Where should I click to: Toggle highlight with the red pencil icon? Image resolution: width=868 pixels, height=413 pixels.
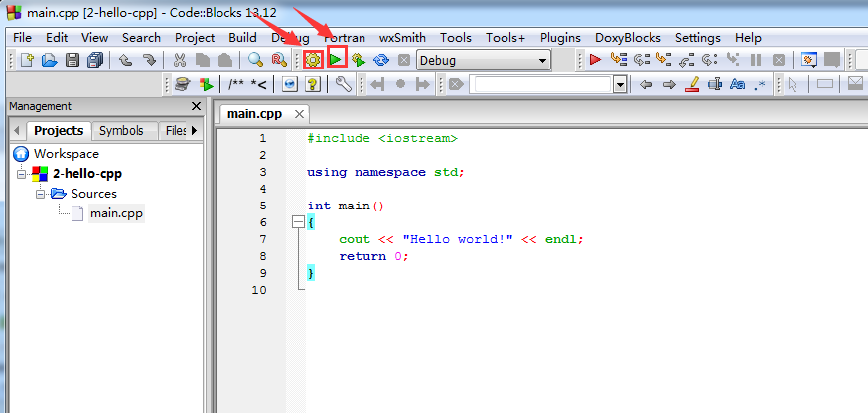click(x=692, y=84)
